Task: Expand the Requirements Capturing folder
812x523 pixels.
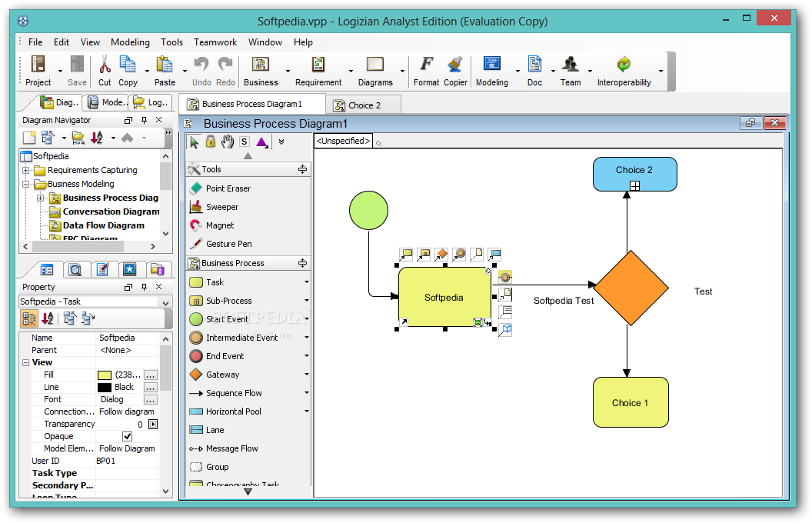Action: [25, 171]
